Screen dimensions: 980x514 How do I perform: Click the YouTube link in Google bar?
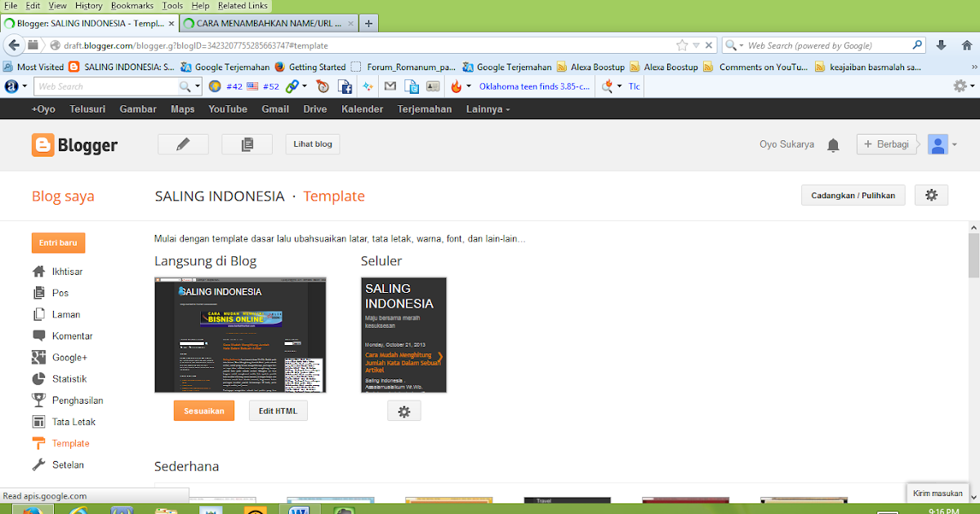(228, 109)
